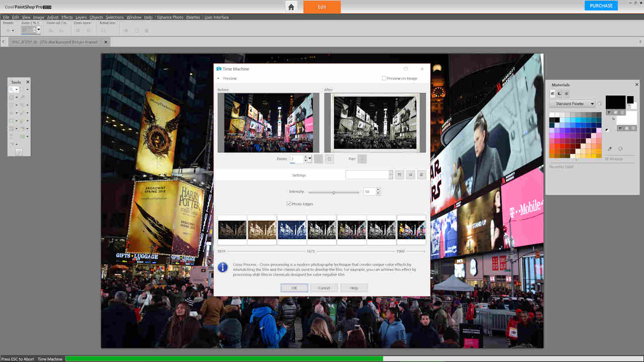Select the second sepia era thumbnail

coord(262,230)
